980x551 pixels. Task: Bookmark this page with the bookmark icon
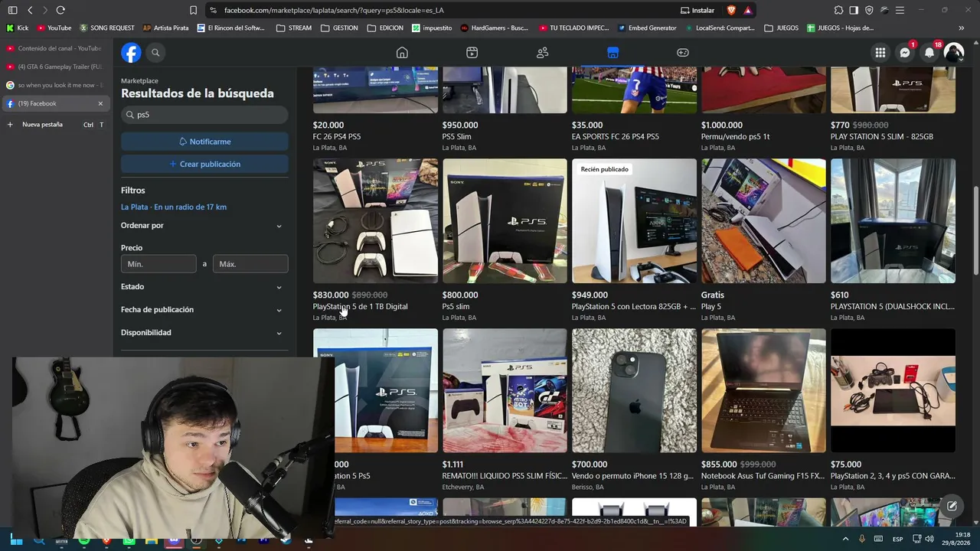pyautogui.click(x=193, y=10)
